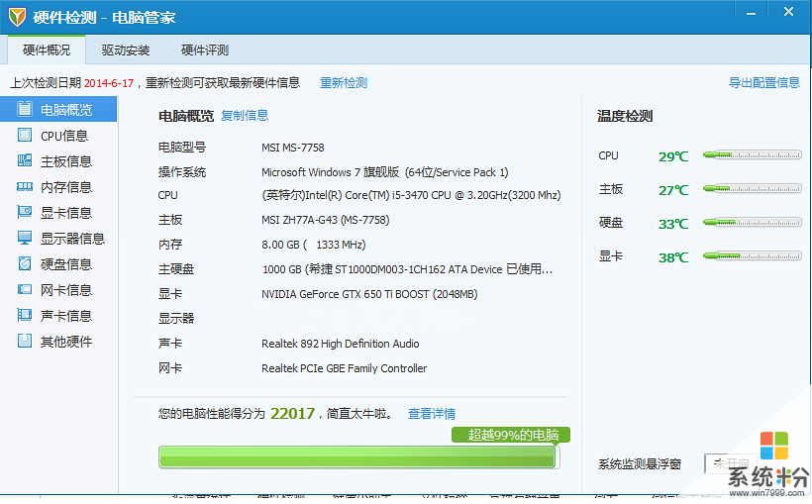The height and width of the screenshot is (504, 812).
Task: Click the 主板 temperature gauge bar
Action: click(752, 188)
